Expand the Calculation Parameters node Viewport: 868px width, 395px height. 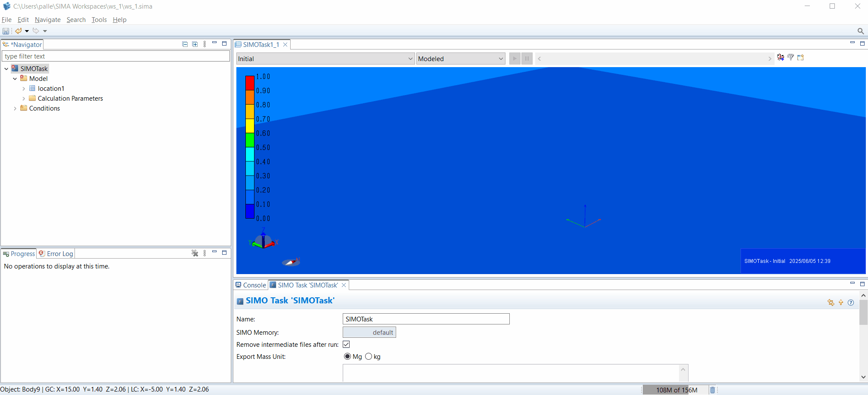pos(24,99)
